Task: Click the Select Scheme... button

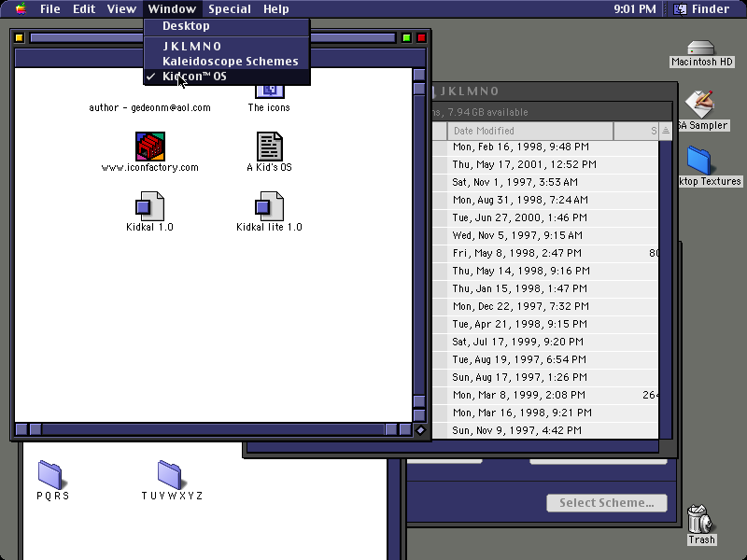Action: tap(606, 503)
